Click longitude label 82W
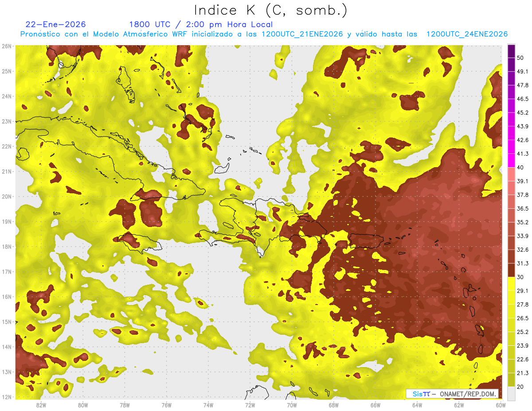Viewport: 532px width, 411px height. 41,405
